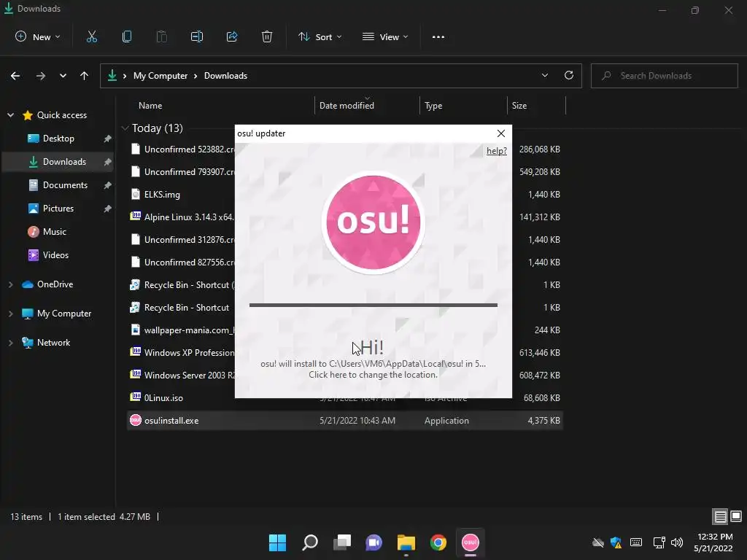Click the Paste clipboard icon
The width and height of the screenshot is (747, 560).
pos(161,36)
